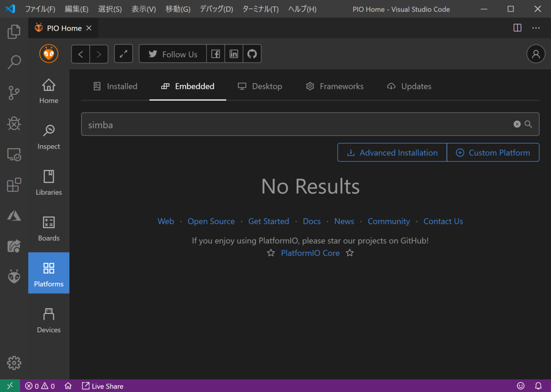551x392 pixels.
Task: Open the Community link
Action: [388, 221]
